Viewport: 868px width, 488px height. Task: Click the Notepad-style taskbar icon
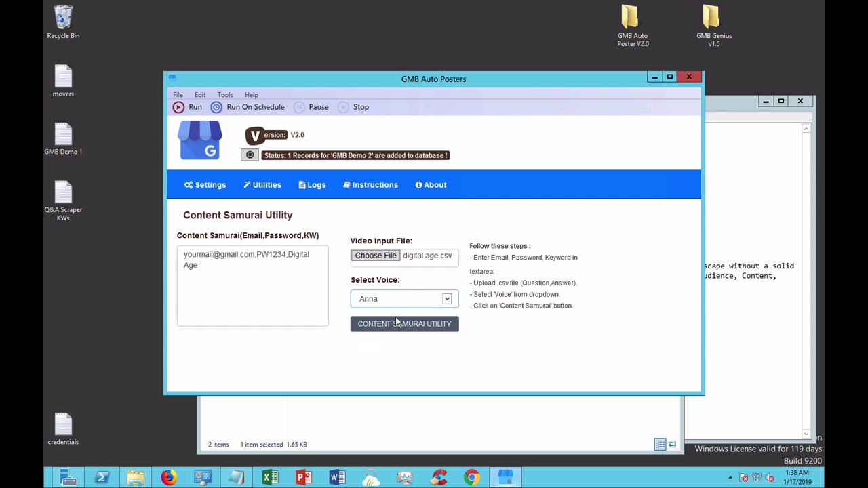236,478
